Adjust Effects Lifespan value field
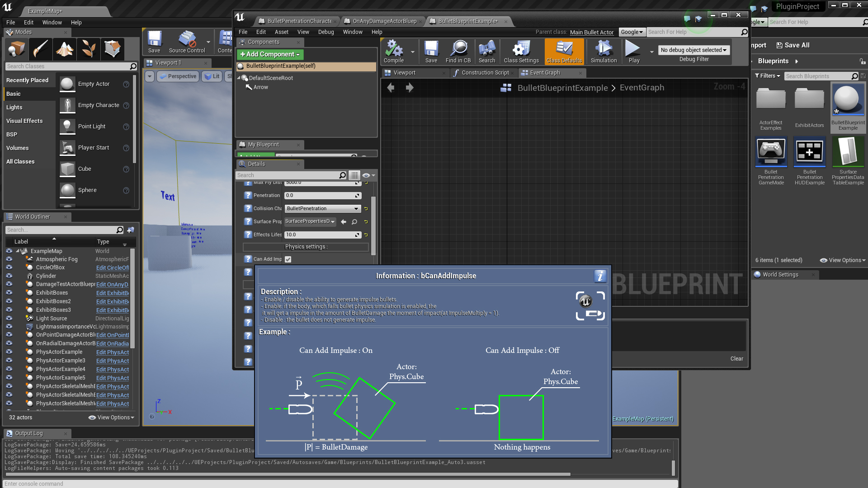868x488 pixels. click(x=323, y=235)
